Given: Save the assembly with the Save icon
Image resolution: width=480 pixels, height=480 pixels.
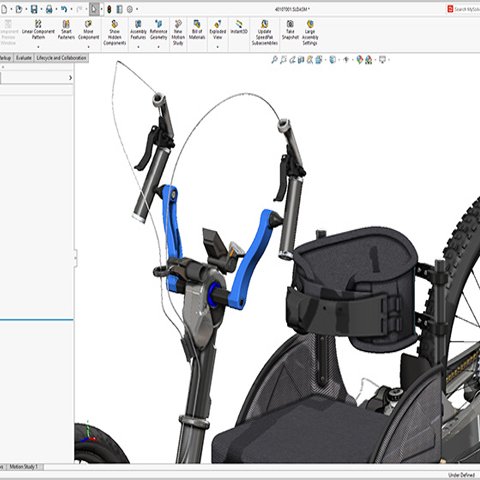Looking at the screenshot, I should point(34,9).
